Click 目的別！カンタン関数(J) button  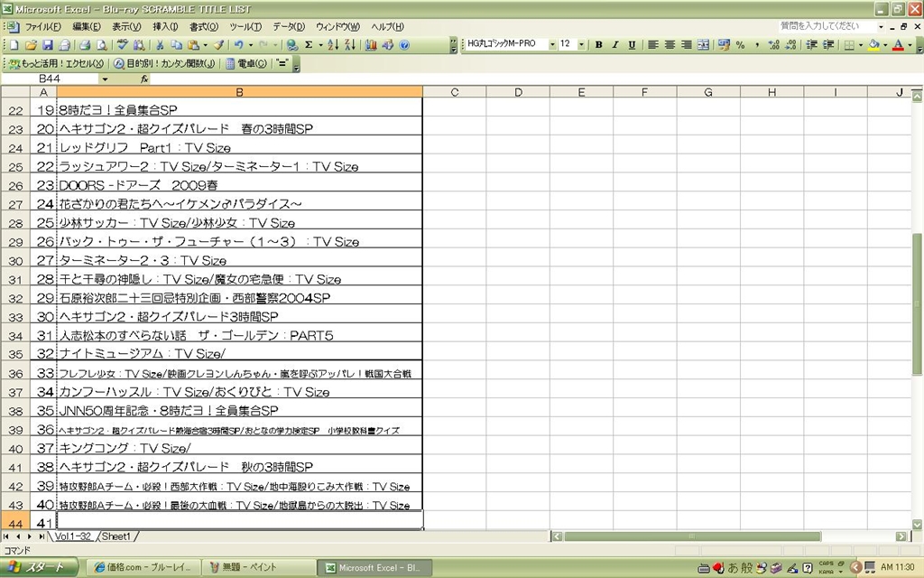click(x=164, y=63)
